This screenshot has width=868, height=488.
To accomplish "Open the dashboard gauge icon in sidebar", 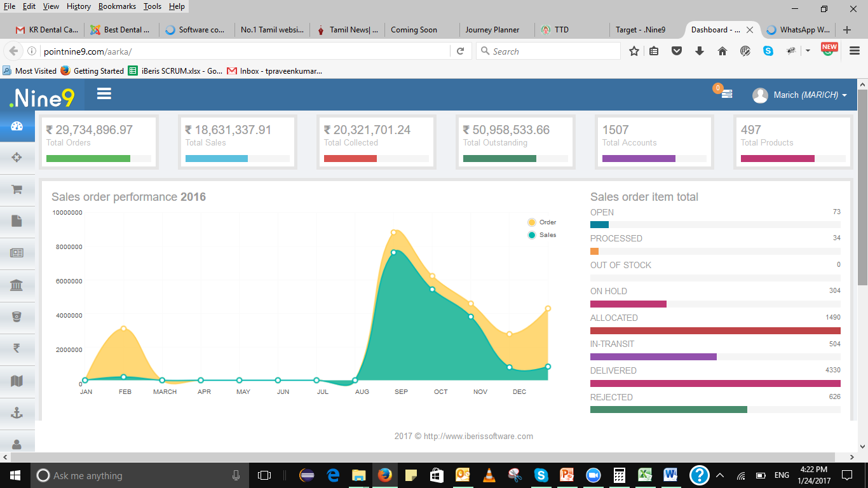I will click(17, 126).
